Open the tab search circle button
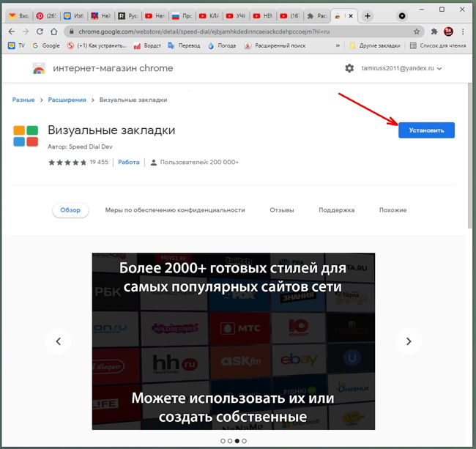This screenshot has height=449, width=476. [x=402, y=16]
